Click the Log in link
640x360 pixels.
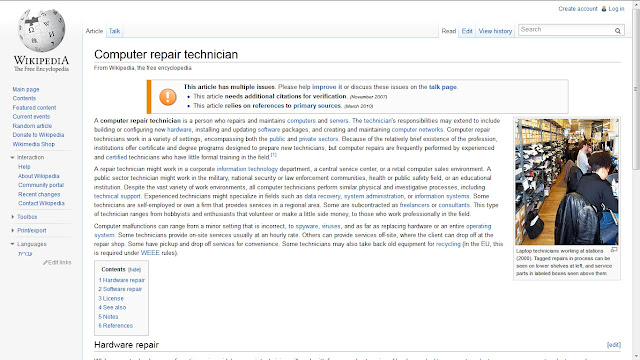point(616,9)
